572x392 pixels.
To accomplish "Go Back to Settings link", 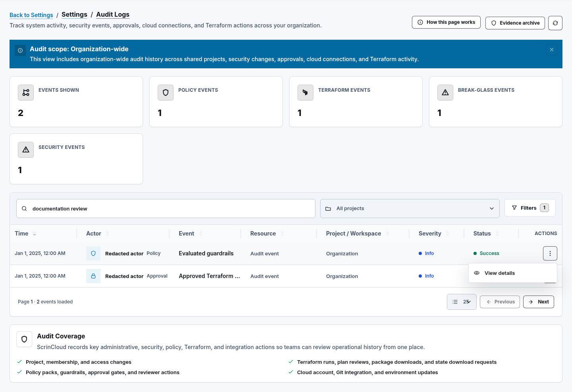I will pos(31,15).
